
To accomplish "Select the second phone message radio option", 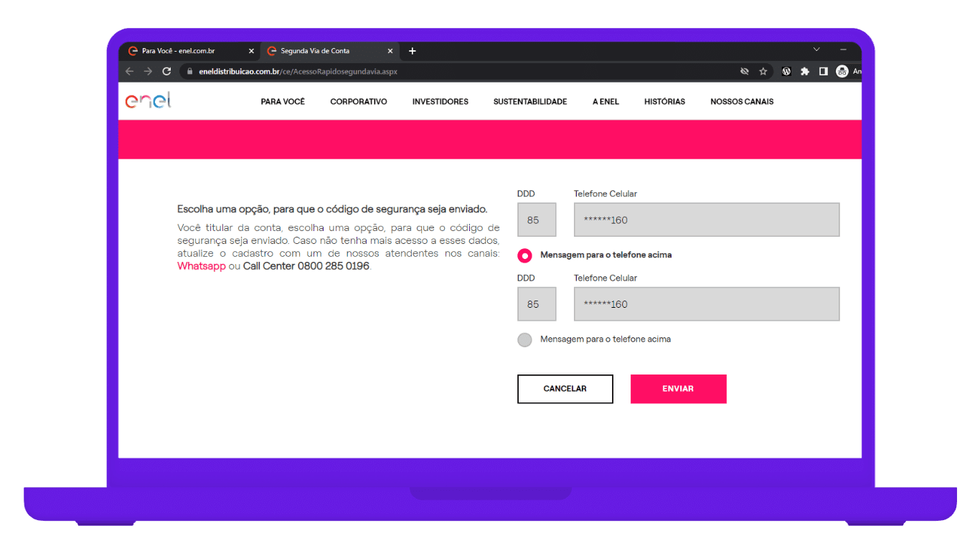I will click(x=524, y=339).
